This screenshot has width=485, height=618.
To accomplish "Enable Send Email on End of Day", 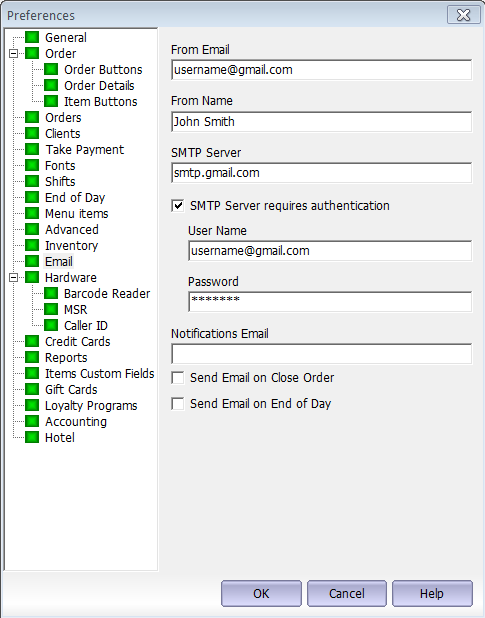I will (178, 404).
